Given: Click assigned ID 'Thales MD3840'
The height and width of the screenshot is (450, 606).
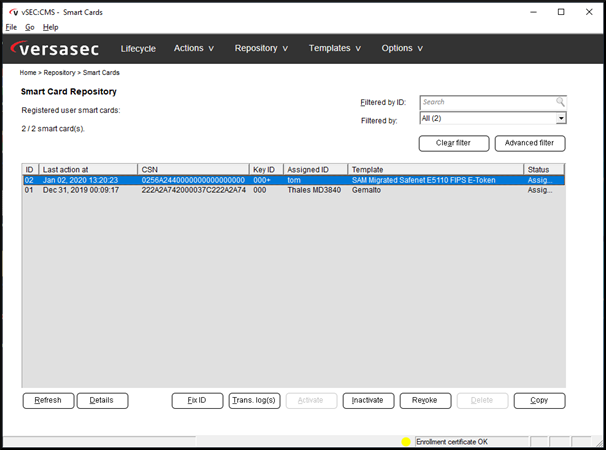Looking at the screenshot, I should click(x=314, y=190).
